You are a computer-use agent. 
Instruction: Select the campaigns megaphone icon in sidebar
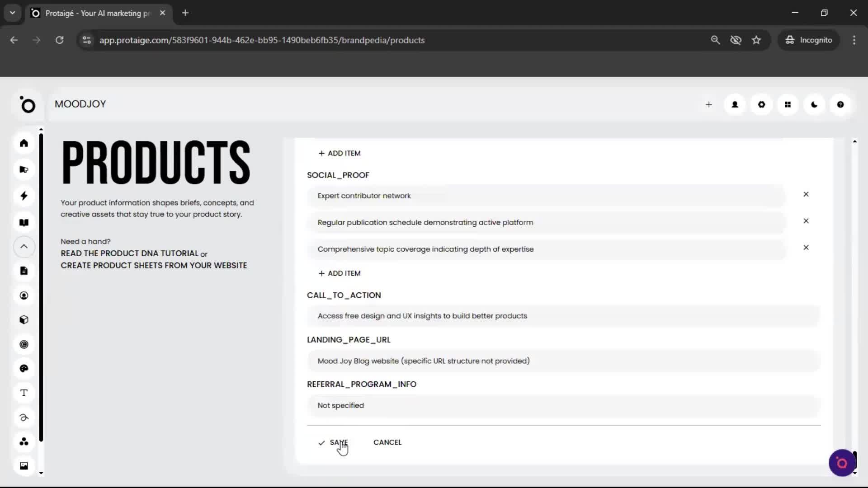click(x=24, y=169)
